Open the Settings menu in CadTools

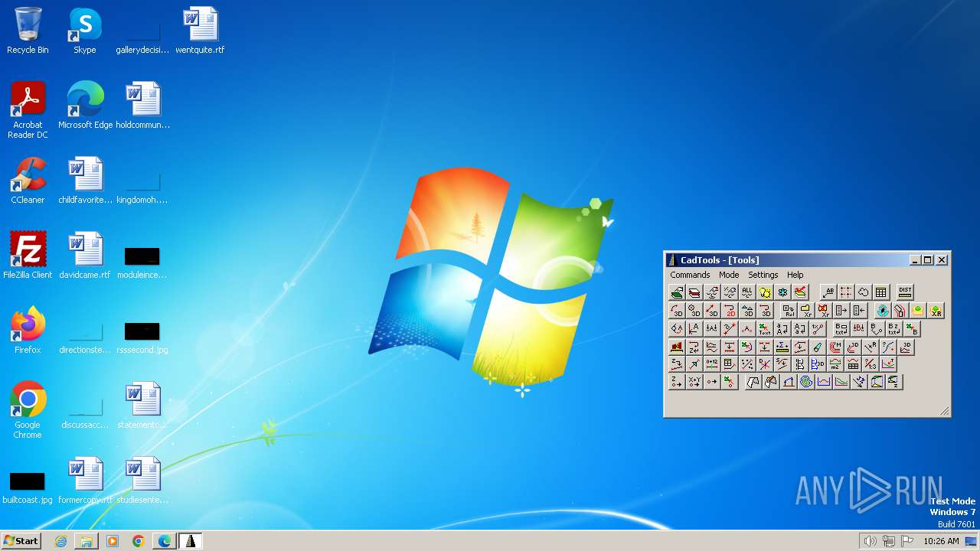coord(763,275)
